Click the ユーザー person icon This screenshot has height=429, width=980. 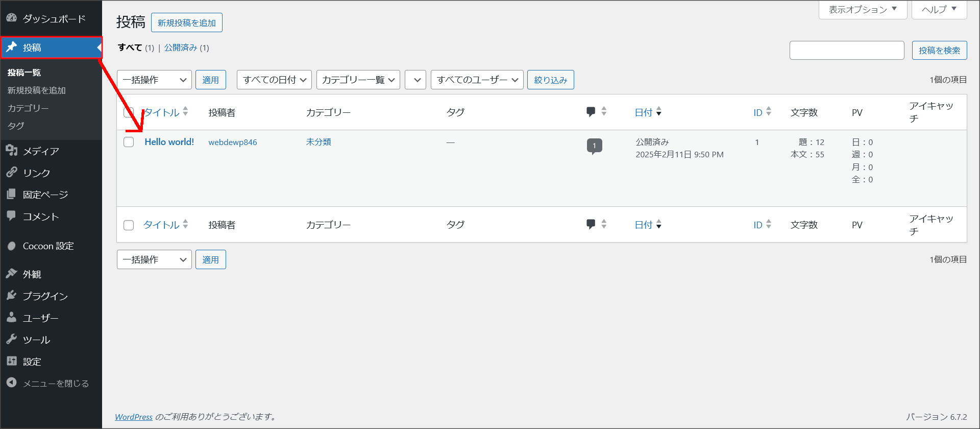(11, 318)
